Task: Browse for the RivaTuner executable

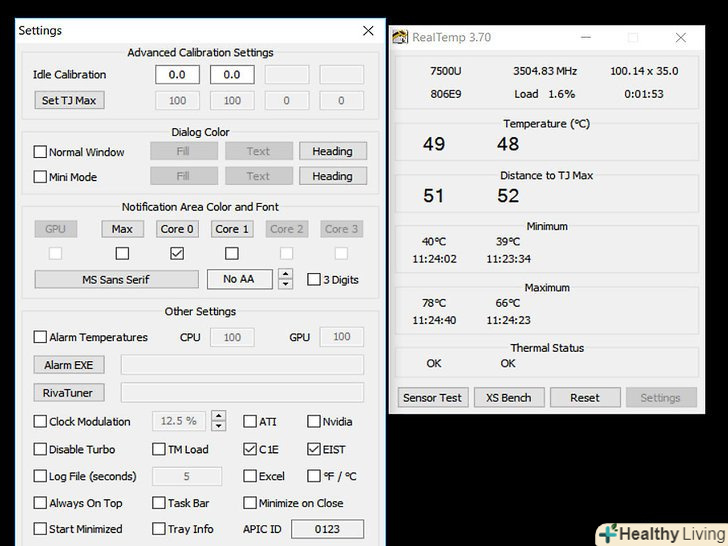Action: pyautogui.click(x=69, y=393)
